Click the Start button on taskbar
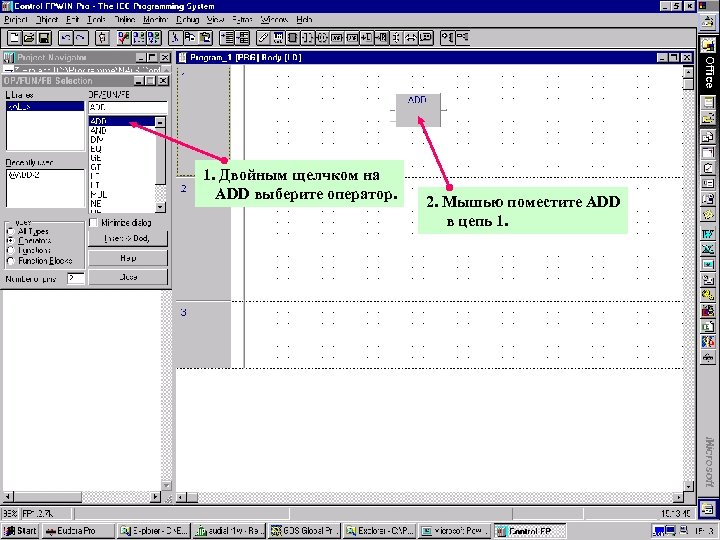 20,531
